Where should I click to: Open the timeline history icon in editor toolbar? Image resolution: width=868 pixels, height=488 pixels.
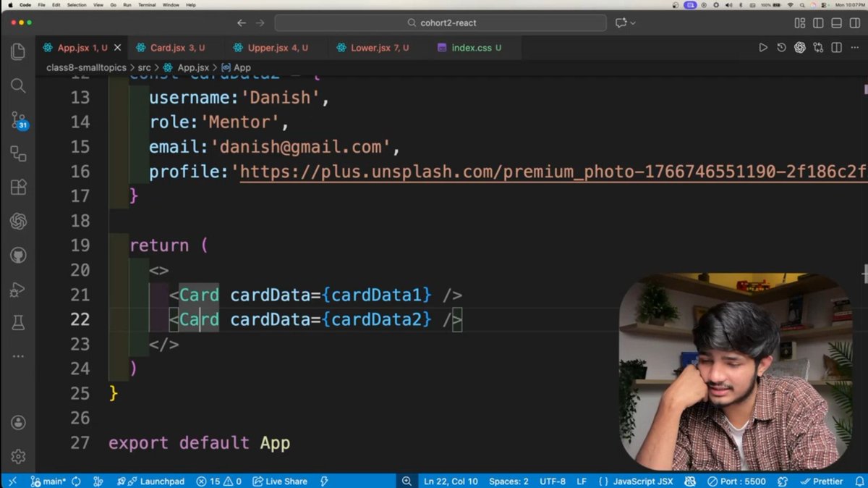point(781,48)
